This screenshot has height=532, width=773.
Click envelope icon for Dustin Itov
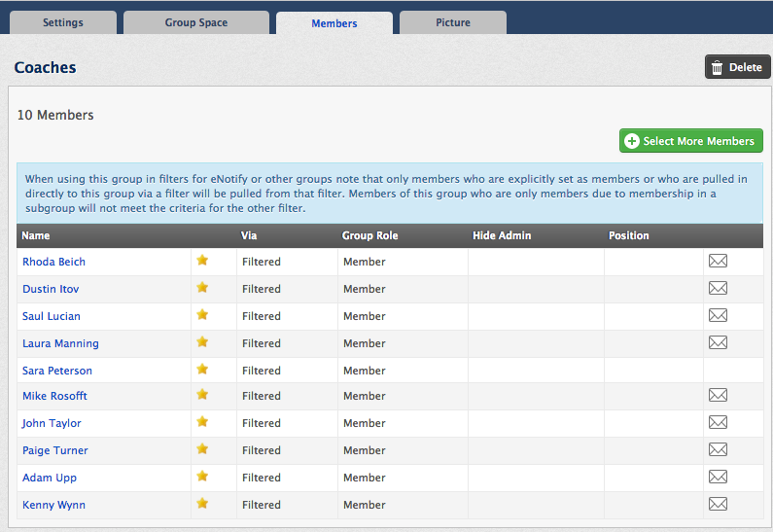tap(718, 288)
